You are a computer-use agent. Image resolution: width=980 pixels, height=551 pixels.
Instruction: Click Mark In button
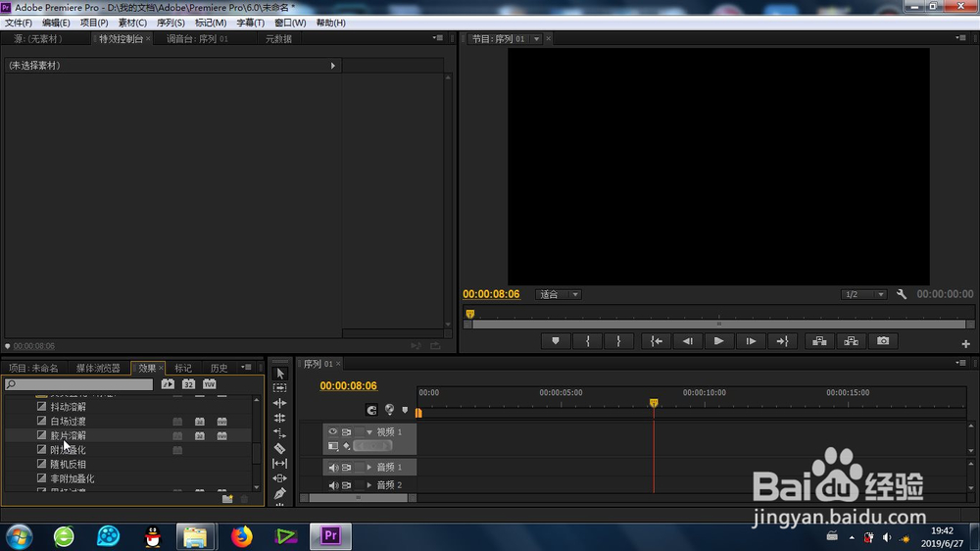pyautogui.click(x=587, y=341)
